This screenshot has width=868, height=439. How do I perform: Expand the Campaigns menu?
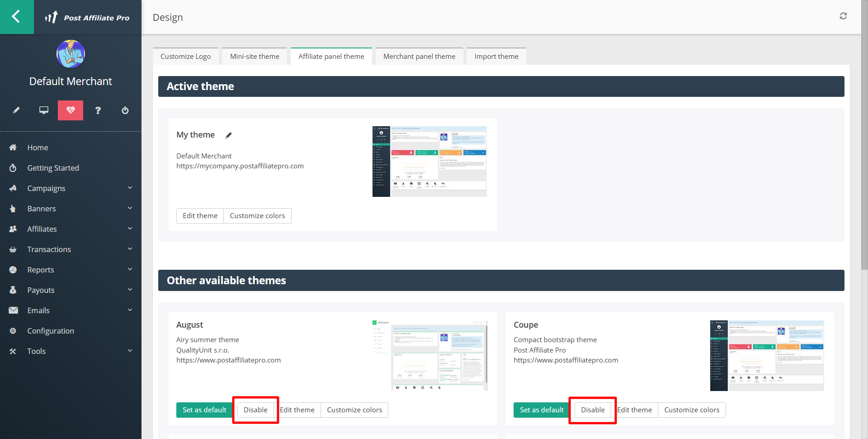coord(130,188)
